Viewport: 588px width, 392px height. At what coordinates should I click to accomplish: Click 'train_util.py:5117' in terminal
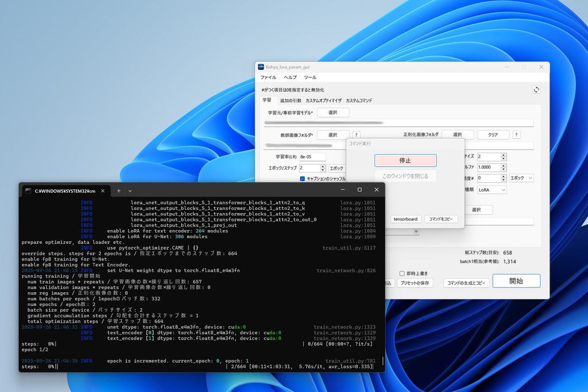coord(349,248)
